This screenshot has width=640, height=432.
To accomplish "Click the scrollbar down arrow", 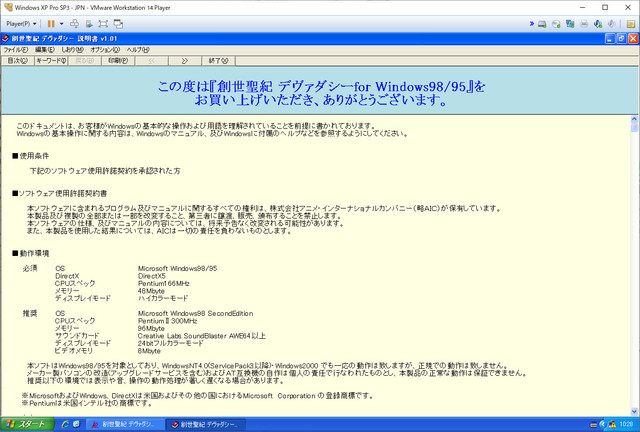I will click(634, 411).
